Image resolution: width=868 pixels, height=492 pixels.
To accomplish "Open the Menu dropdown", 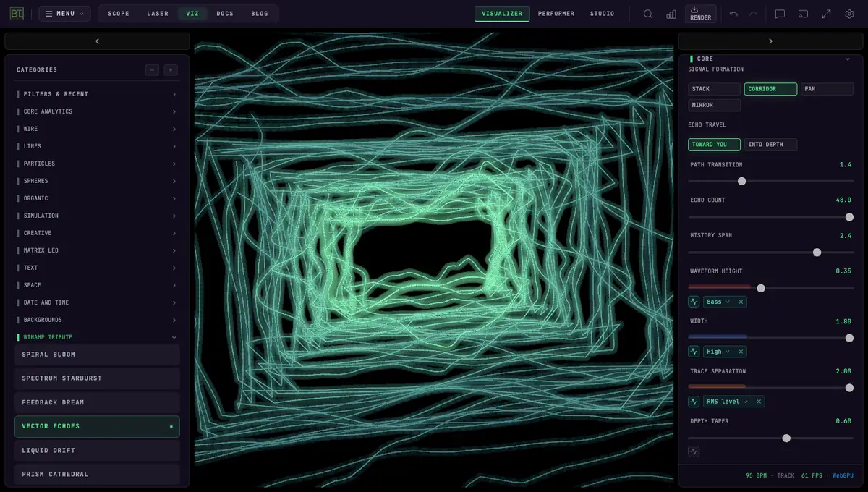I will pyautogui.click(x=64, y=14).
